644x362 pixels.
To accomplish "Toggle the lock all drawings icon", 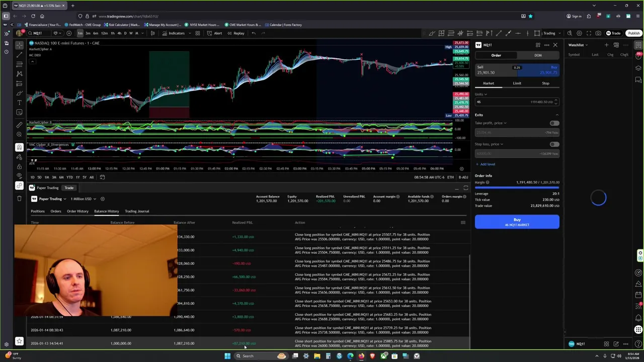I will (x=19, y=166).
